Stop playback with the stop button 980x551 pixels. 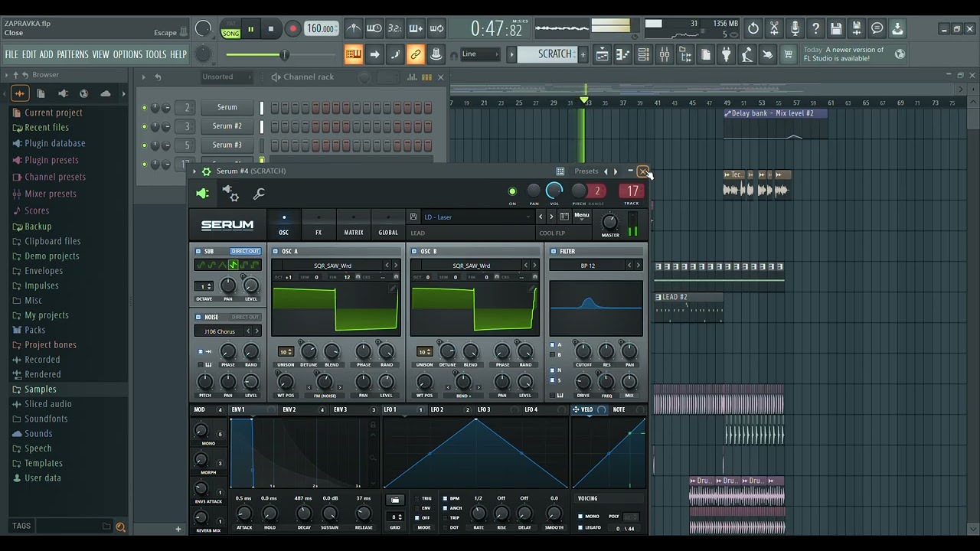[x=270, y=29]
